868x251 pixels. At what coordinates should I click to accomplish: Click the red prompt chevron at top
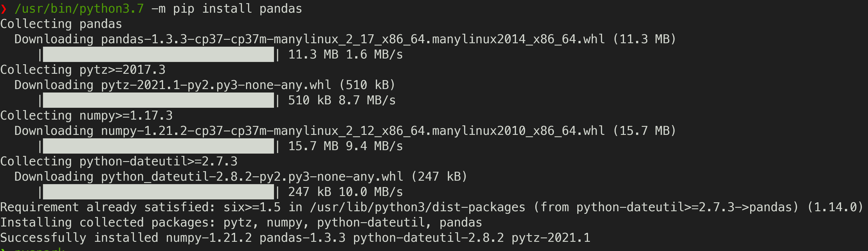[4, 9]
